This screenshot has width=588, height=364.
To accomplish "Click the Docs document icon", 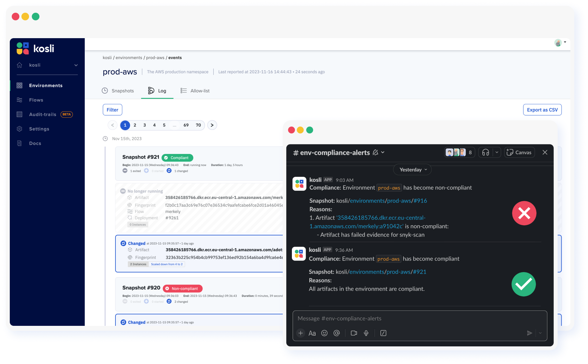I will point(20,143).
